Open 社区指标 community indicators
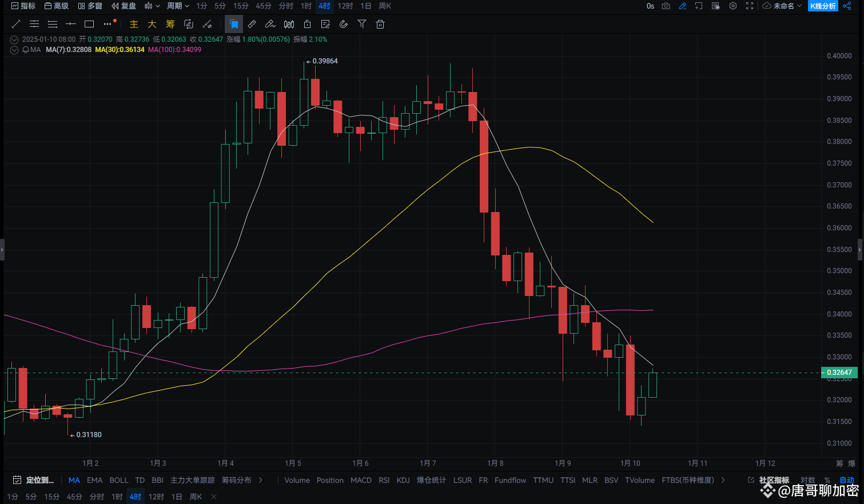This screenshot has height=504, width=864. pyautogui.click(x=768, y=480)
